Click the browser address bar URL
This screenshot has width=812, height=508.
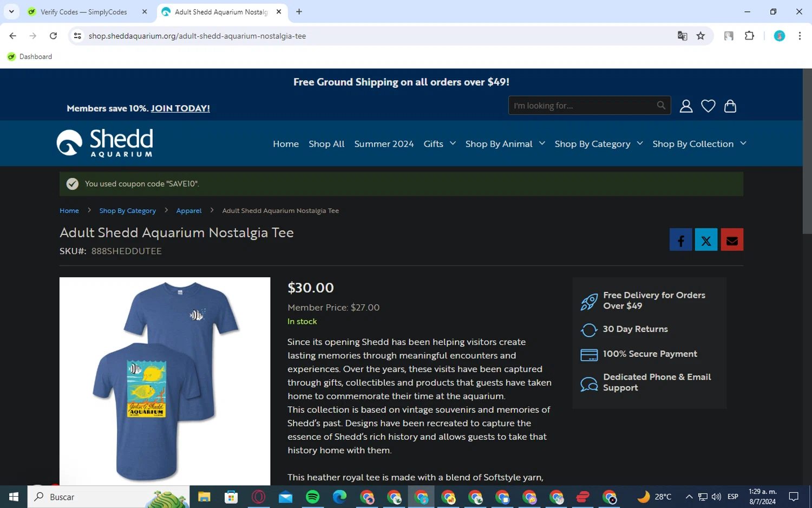[x=197, y=36]
